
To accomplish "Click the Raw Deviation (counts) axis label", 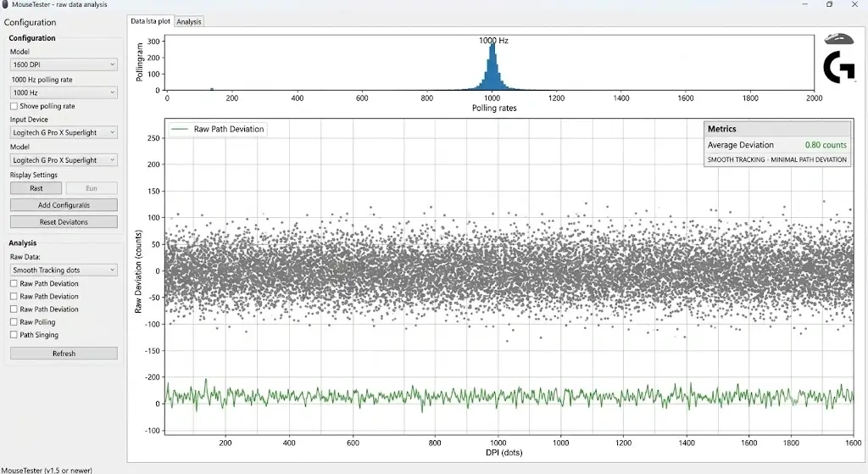I will pyautogui.click(x=138, y=271).
